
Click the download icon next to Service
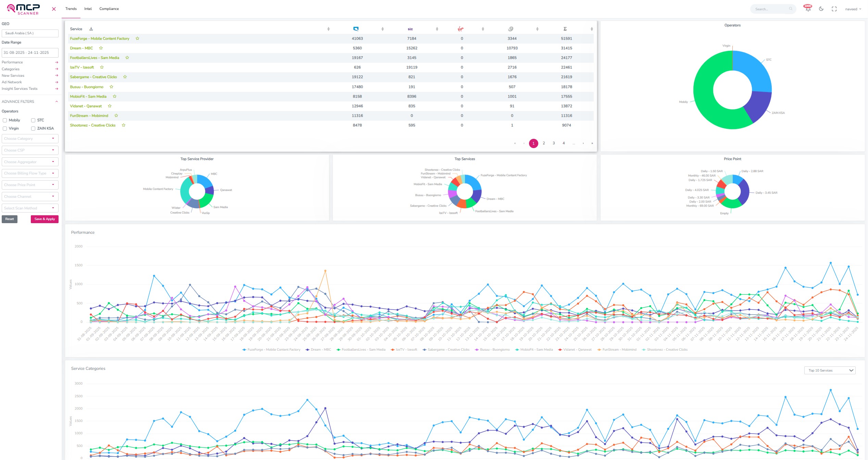(91, 29)
